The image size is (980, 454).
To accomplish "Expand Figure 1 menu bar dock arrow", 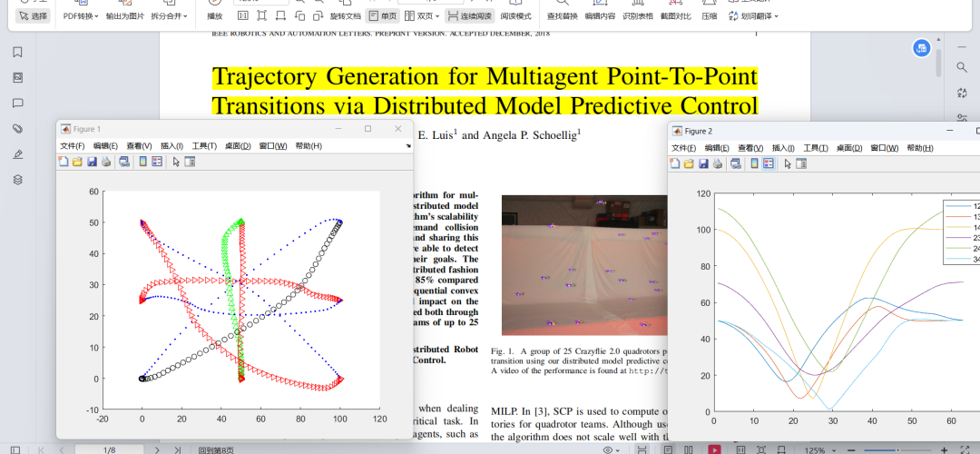I will pos(408,145).
